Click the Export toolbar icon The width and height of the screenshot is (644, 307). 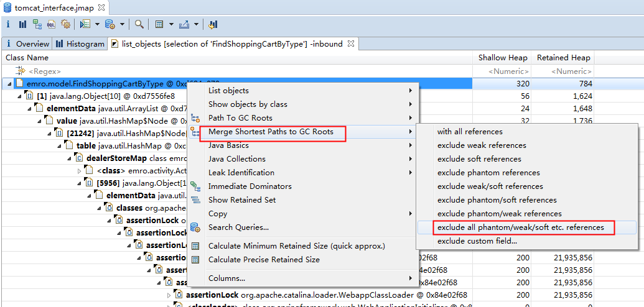pos(184,25)
